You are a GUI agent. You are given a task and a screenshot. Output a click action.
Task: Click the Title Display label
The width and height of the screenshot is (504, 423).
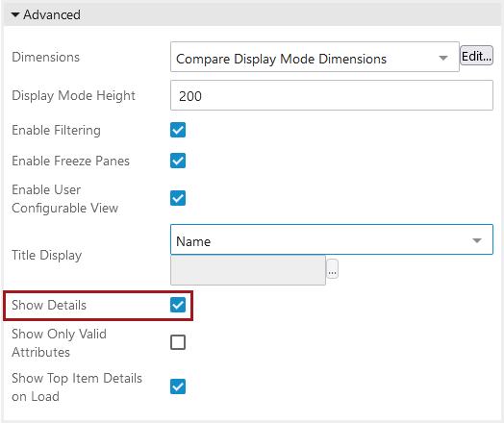point(47,255)
